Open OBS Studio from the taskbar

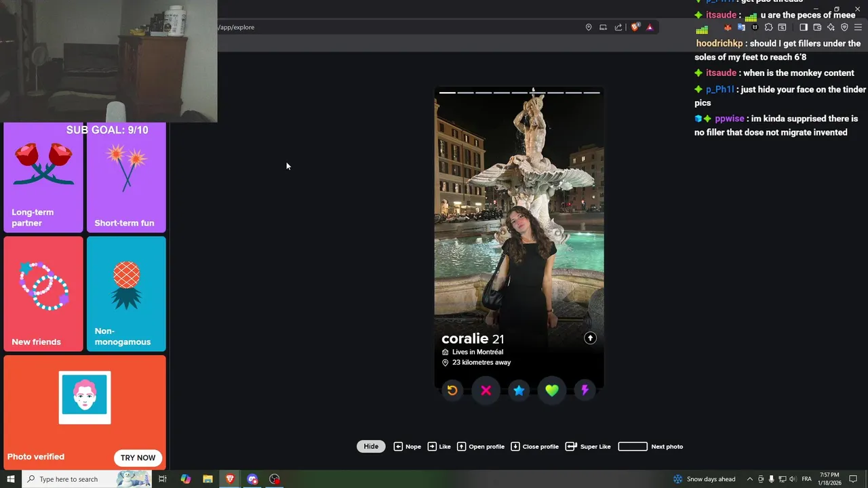(x=275, y=479)
